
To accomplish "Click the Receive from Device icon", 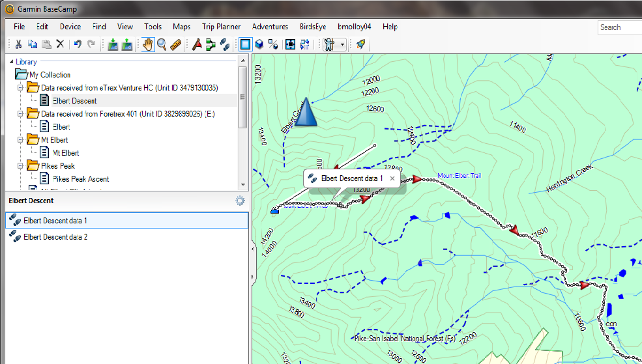I will click(127, 44).
